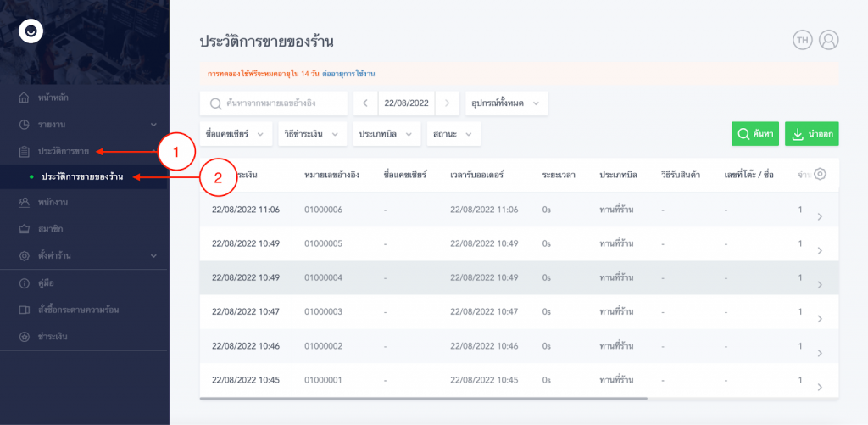This screenshot has width=868, height=425.
Task: Open ชำระเงิน payment page
Action: [53, 337]
